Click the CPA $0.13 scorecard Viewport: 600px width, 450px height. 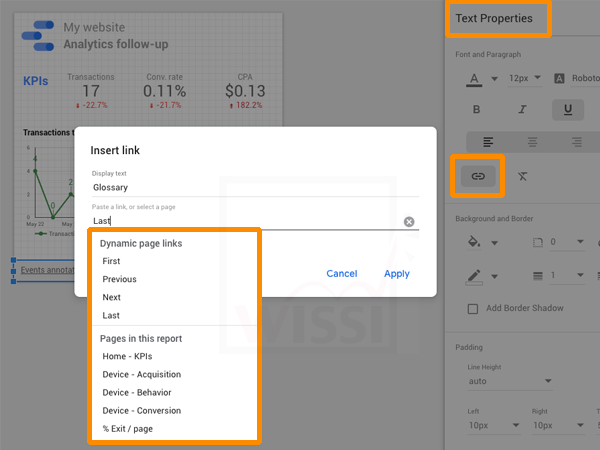click(x=245, y=91)
